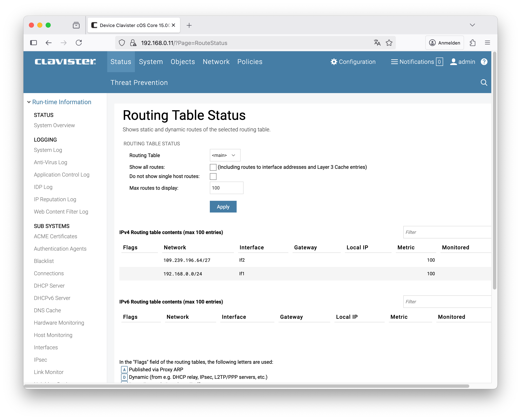Click the Configuration gear icon
This screenshot has height=420, width=521.
[x=334, y=62]
